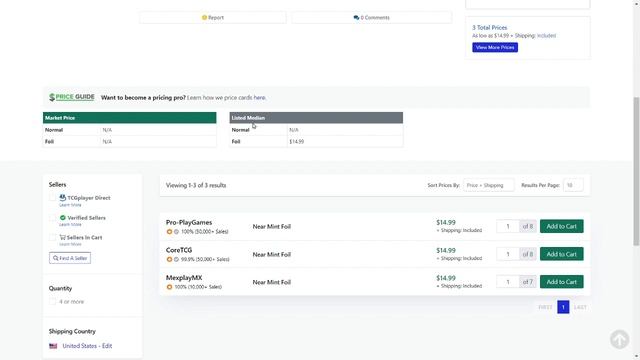640x360 pixels.
Task: Click the gold seller badge for CoreTCG
Action: pyautogui.click(x=169, y=259)
